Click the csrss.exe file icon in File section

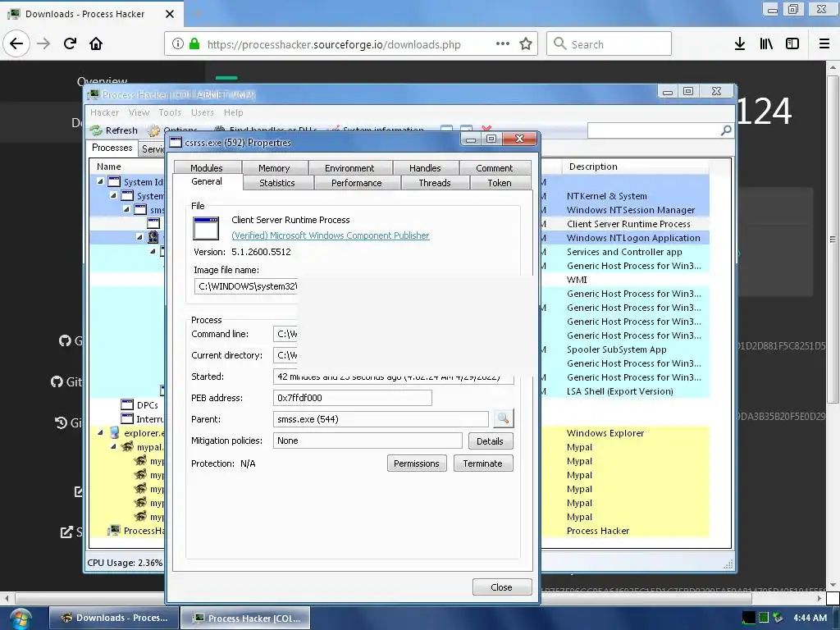pyautogui.click(x=206, y=229)
